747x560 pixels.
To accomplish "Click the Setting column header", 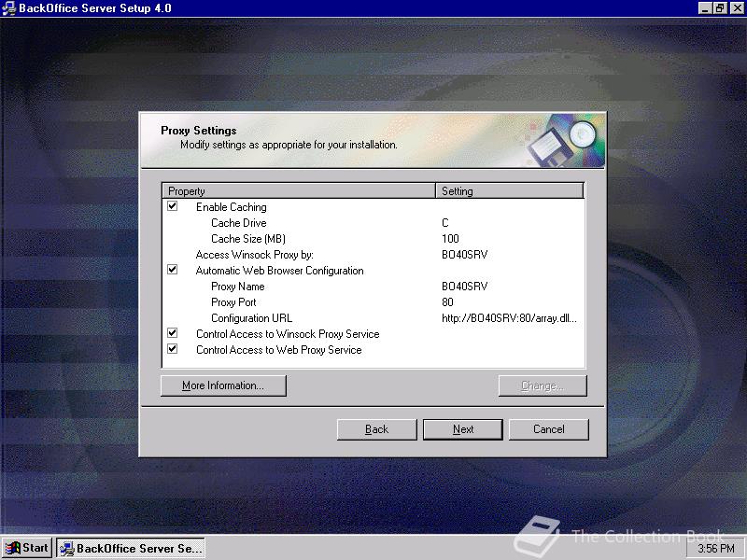I will coord(510,191).
